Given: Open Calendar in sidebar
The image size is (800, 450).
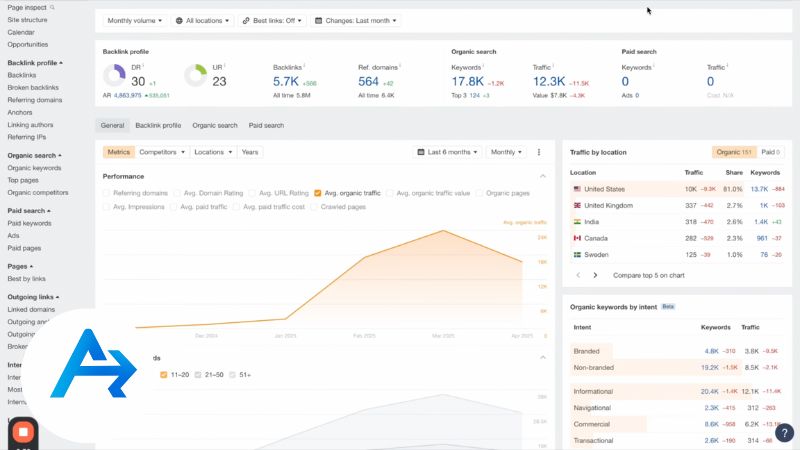Looking at the screenshot, I should pos(21,32).
